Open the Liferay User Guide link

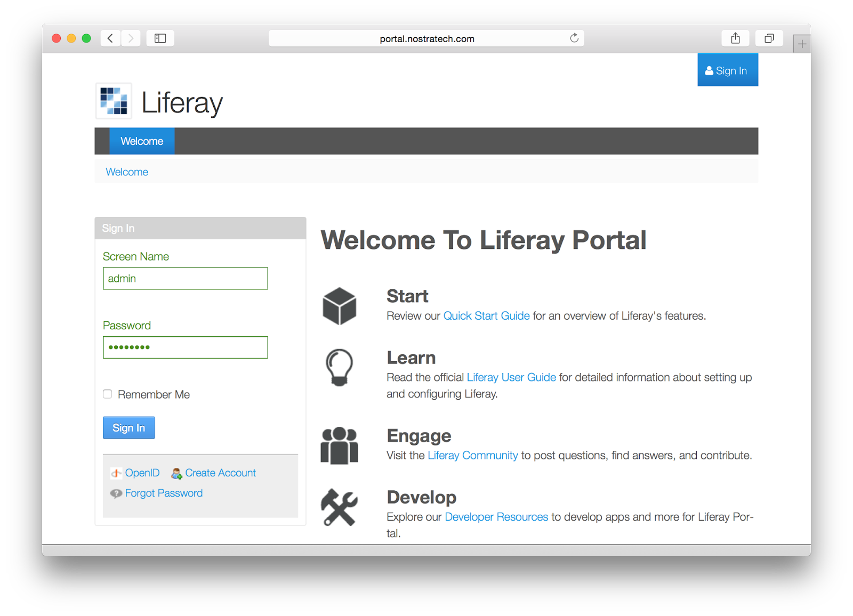(x=511, y=377)
